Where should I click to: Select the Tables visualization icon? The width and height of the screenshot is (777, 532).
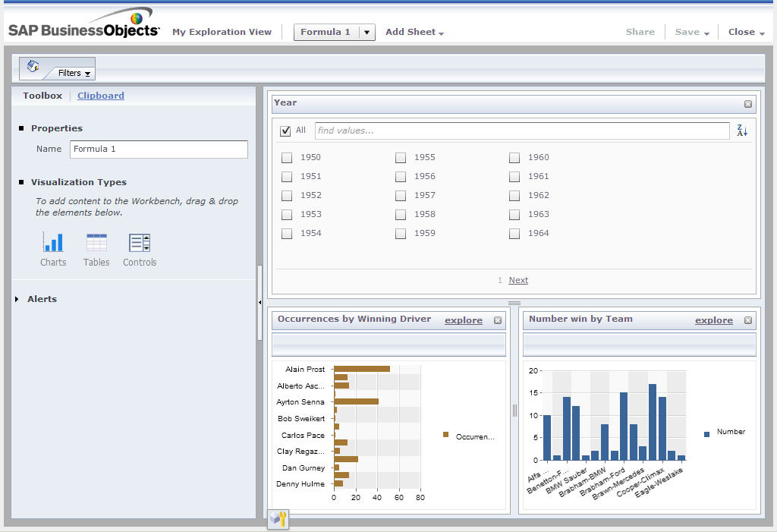(x=96, y=243)
